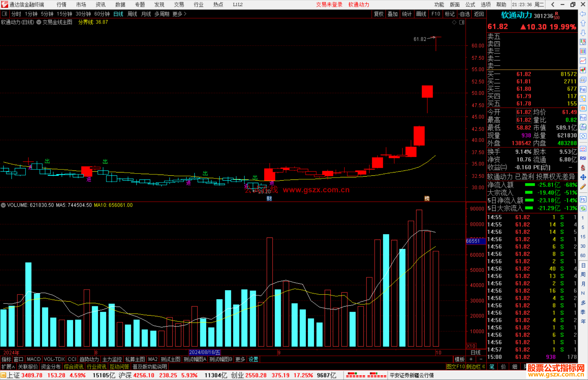The height and width of the screenshot is (380, 588).
Task: Click the chart panel toggle icon beside diamond
Action: point(462,22)
